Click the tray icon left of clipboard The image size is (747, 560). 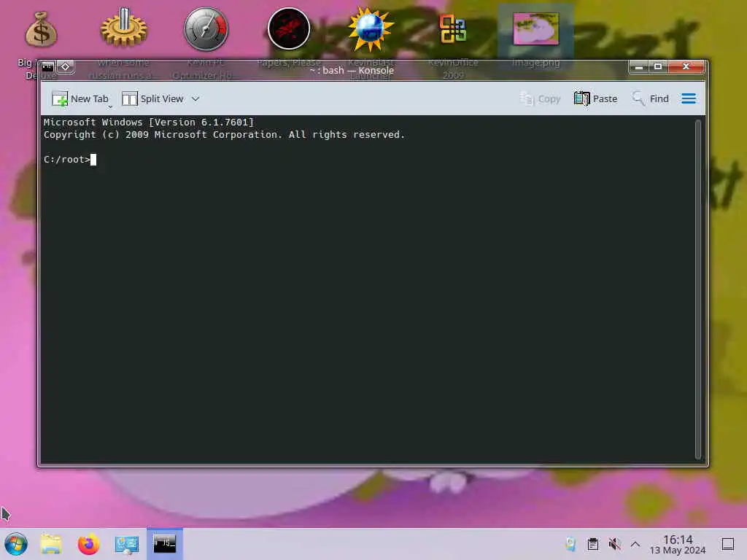click(570, 544)
